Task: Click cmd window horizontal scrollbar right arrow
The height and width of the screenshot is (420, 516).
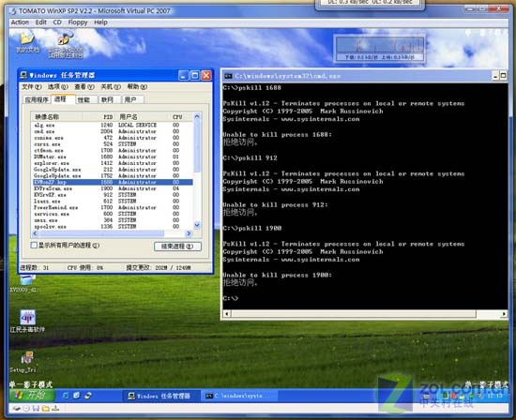Action: 504,314
